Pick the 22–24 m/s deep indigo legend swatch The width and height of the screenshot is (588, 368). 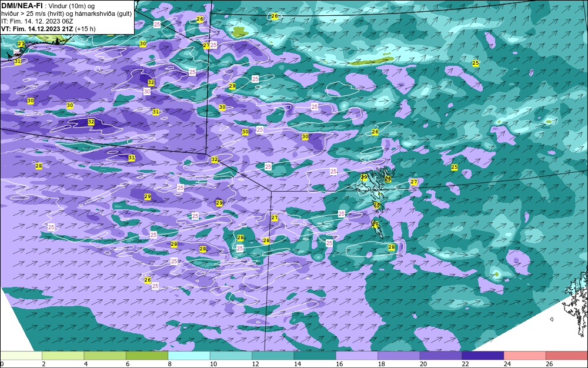pos(483,356)
